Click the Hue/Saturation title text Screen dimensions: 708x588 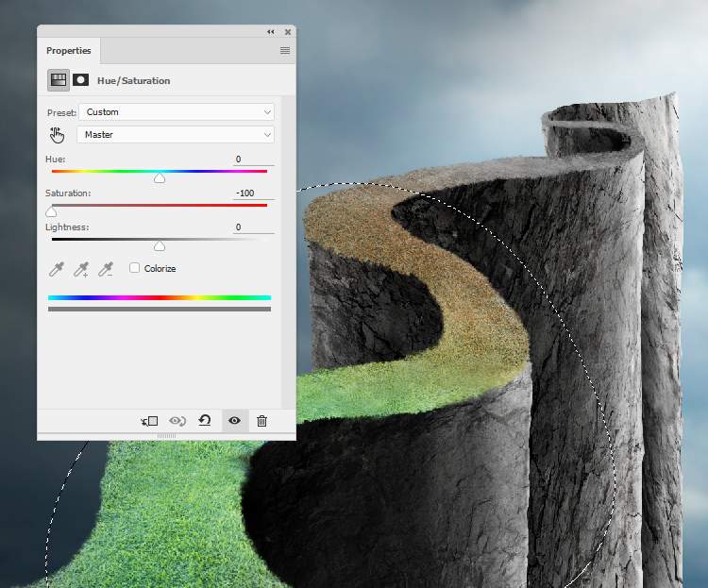click(134, 81)
